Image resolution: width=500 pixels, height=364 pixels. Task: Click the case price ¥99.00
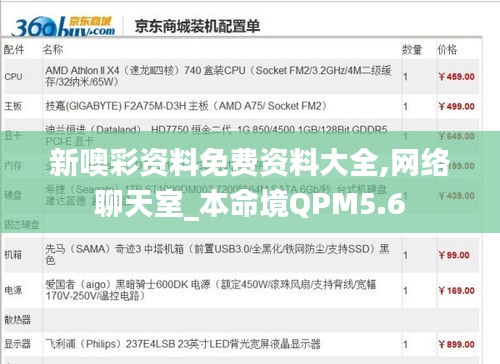pos(454,255)
